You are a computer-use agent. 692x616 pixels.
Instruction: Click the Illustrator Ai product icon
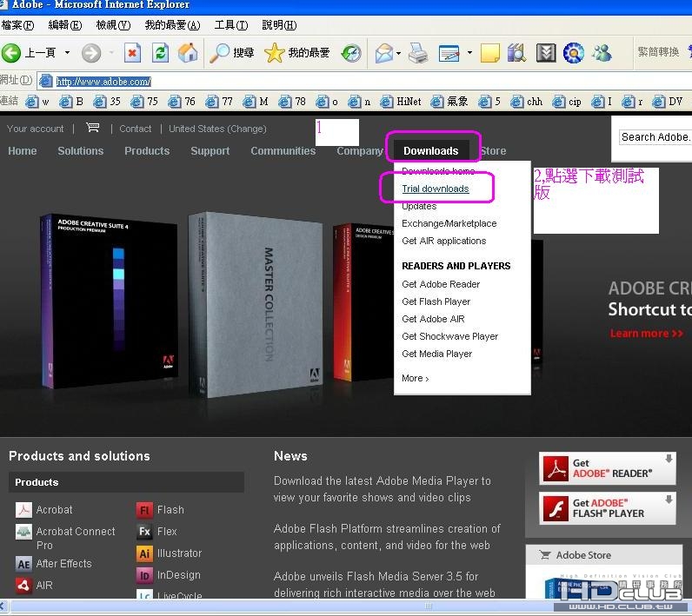coord(145,553)
